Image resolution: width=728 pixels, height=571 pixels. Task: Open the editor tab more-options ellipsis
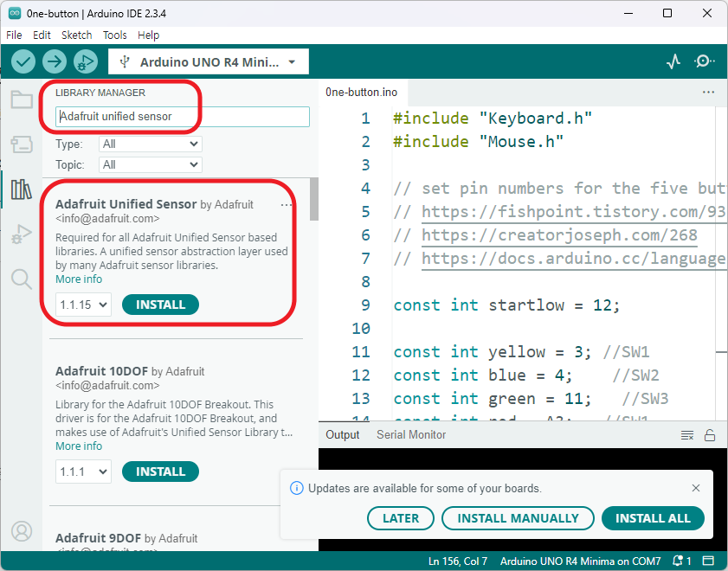click(708, 92)
